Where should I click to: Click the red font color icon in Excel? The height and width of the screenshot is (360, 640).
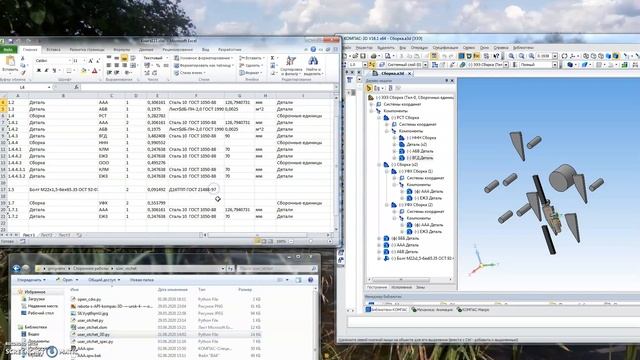pyautogui.click(x=94, y=71)
